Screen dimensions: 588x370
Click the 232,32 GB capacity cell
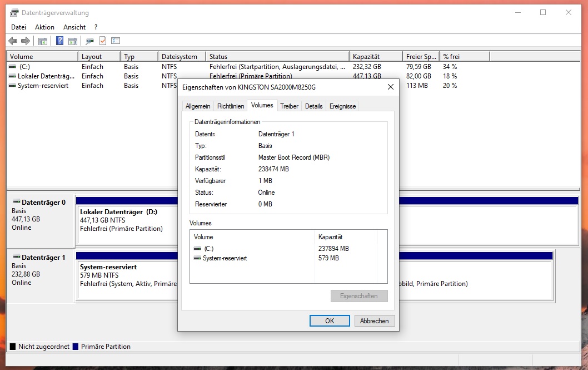(x=367, y=66)
